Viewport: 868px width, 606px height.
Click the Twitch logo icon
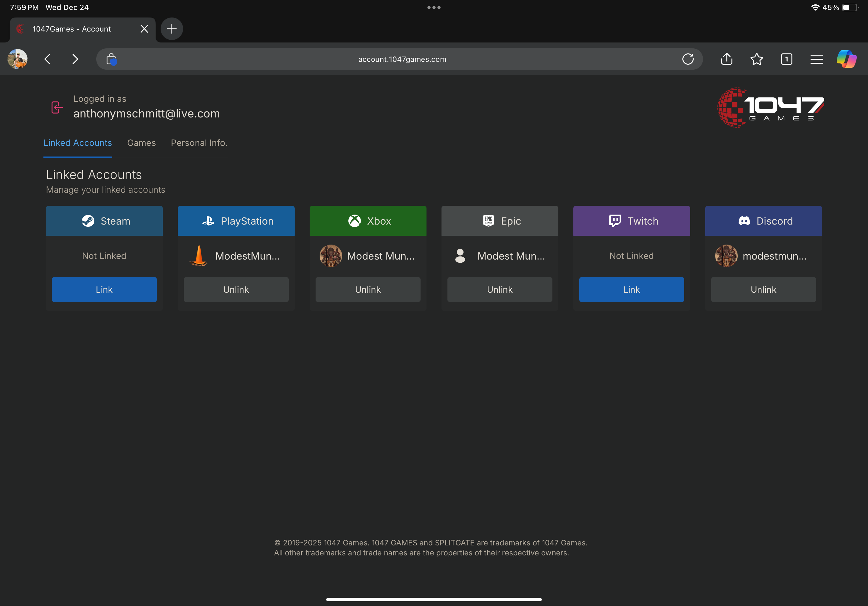click(x=615, y=221)
